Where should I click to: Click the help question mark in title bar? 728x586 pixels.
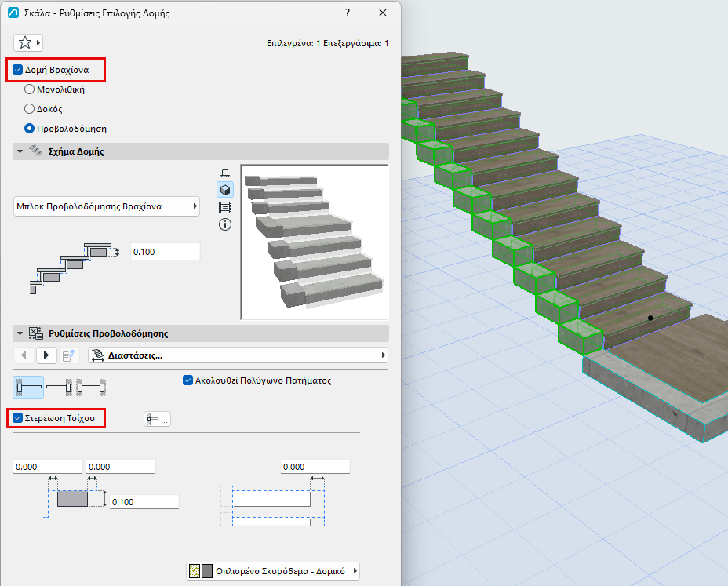click(x=348, y=13)
